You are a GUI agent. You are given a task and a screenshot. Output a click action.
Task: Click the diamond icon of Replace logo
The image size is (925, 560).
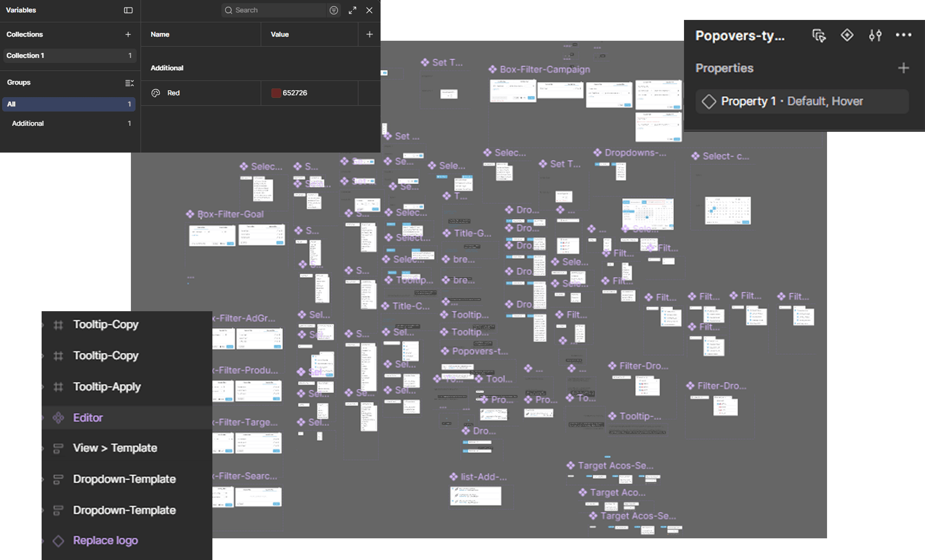coord(58,540)
